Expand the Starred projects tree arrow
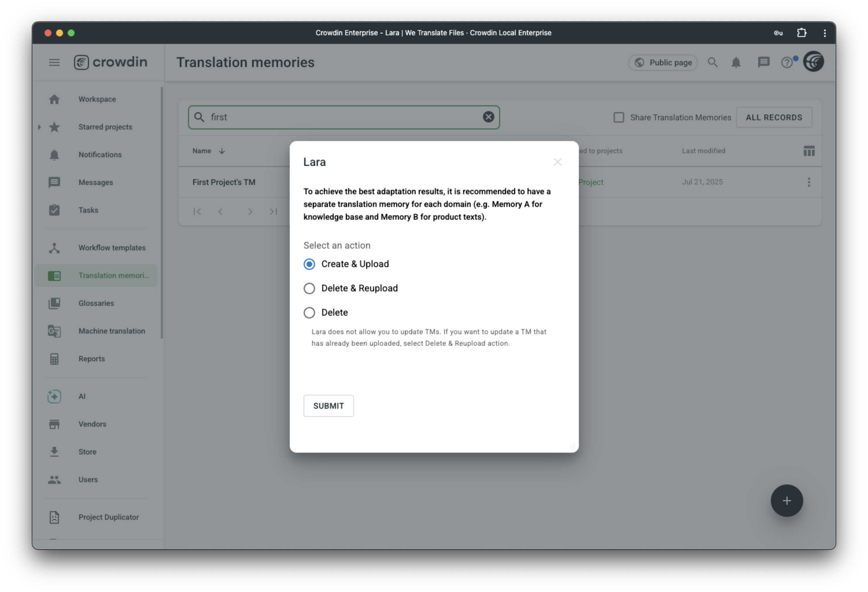This screenshot has height=592, width=868. [39, 127]
